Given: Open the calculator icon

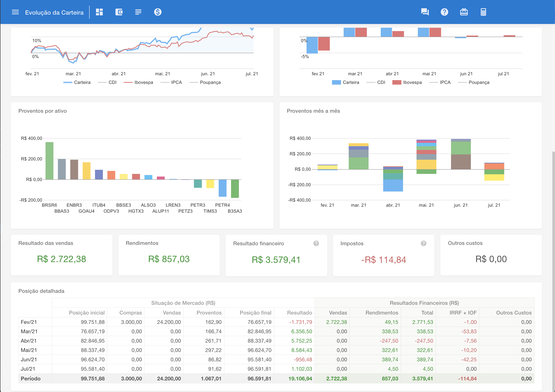Looking at the screenshot, I should point(483,12).
